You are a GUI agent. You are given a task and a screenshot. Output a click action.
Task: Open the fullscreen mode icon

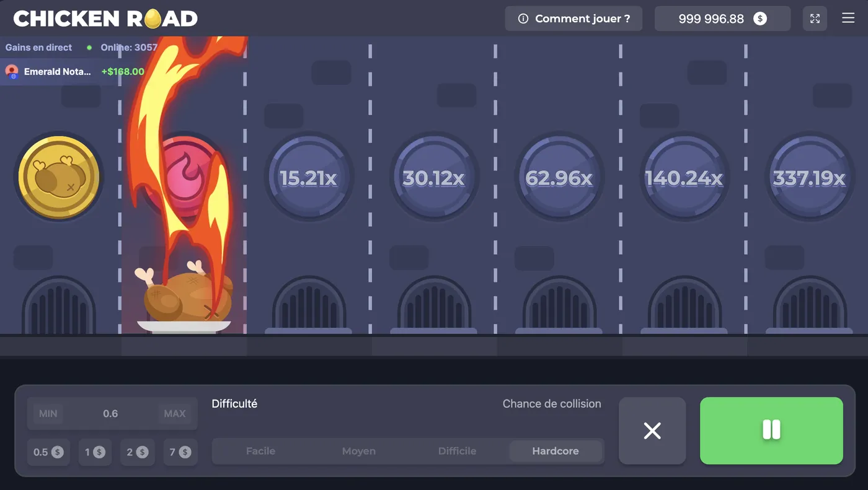(815, 18)
